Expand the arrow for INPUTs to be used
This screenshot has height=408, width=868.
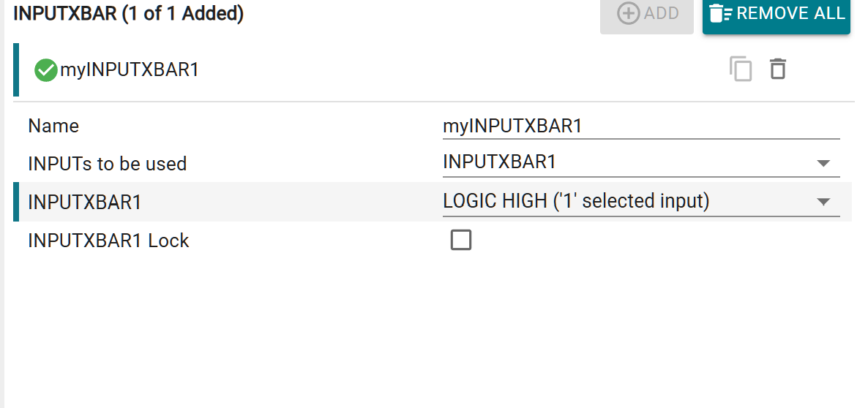[x=823, y=164]
